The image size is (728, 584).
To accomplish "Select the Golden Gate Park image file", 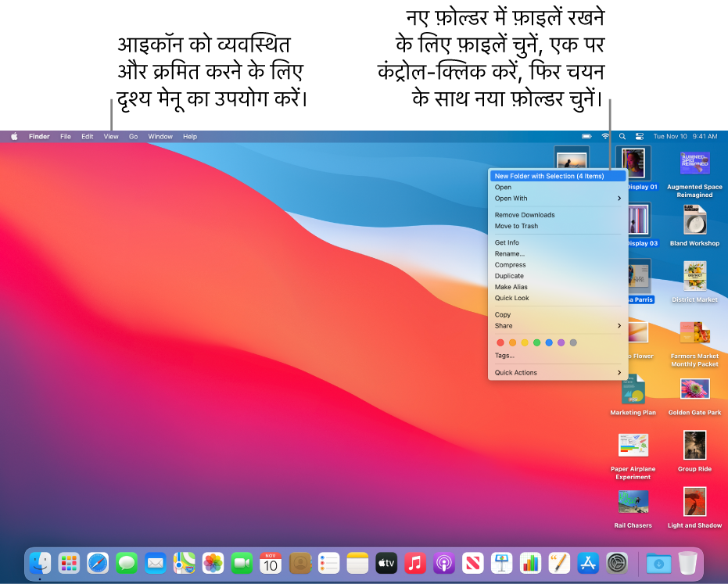I will (694, 397).
